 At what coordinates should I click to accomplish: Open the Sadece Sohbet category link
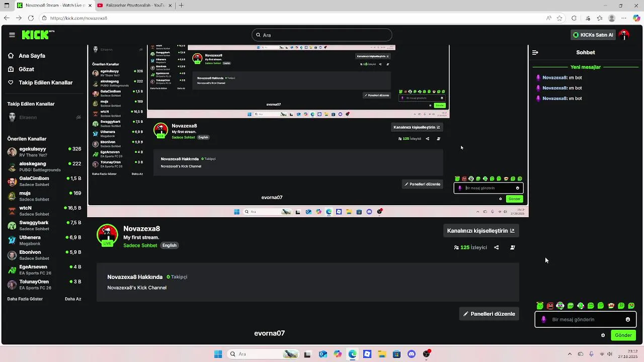[x=140, y=245]
